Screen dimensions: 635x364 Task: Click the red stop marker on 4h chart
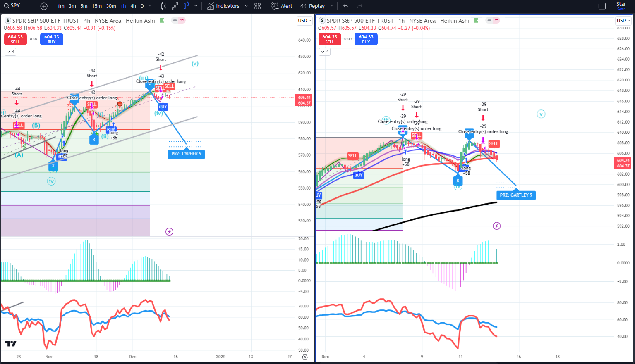[120, 104]
